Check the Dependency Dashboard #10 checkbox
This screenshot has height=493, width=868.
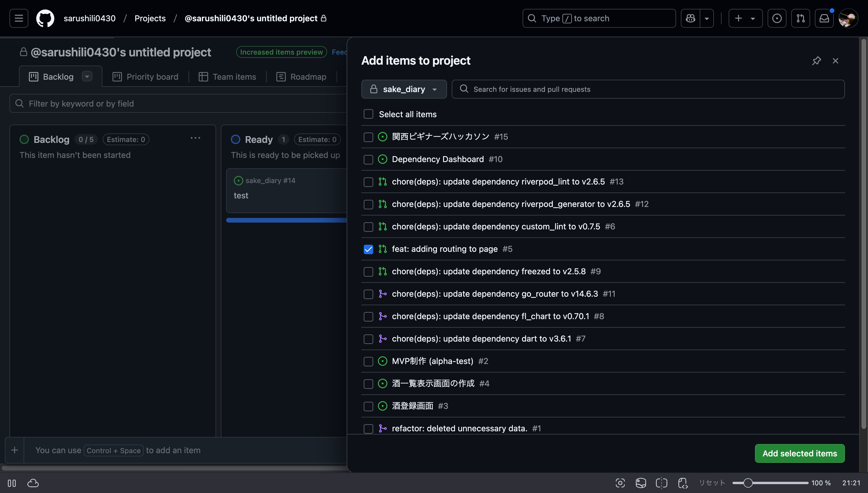tap(368, 159)
